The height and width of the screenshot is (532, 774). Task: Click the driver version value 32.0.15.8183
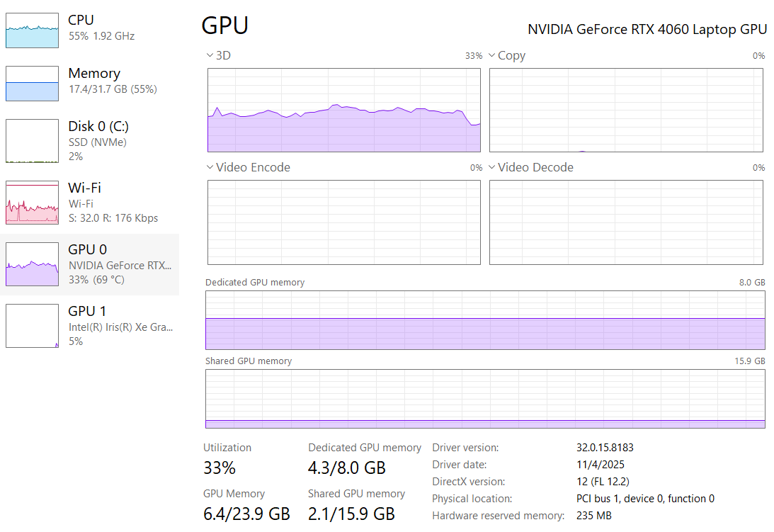click(605, 448)
